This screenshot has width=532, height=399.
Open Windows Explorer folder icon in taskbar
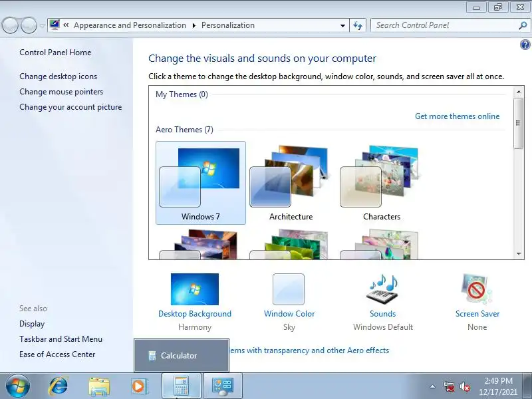point(99,386)
